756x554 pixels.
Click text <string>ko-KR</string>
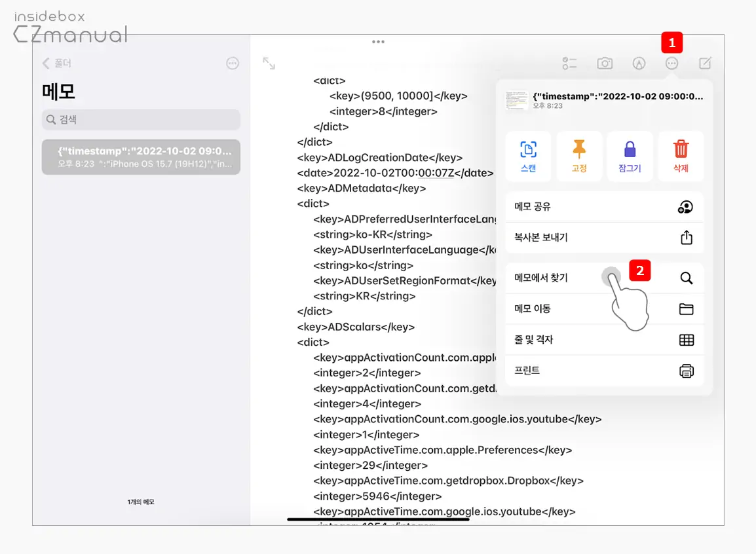[373, 234]
